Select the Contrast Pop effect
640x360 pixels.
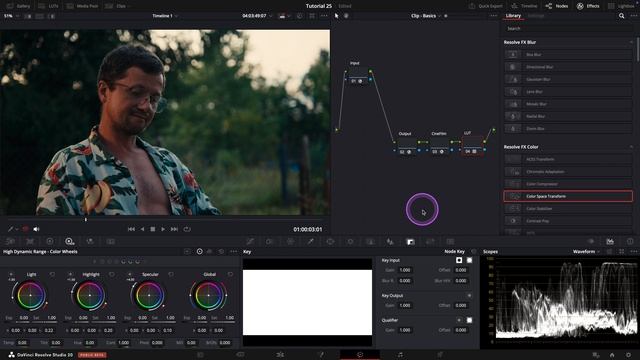pos(568,220)
